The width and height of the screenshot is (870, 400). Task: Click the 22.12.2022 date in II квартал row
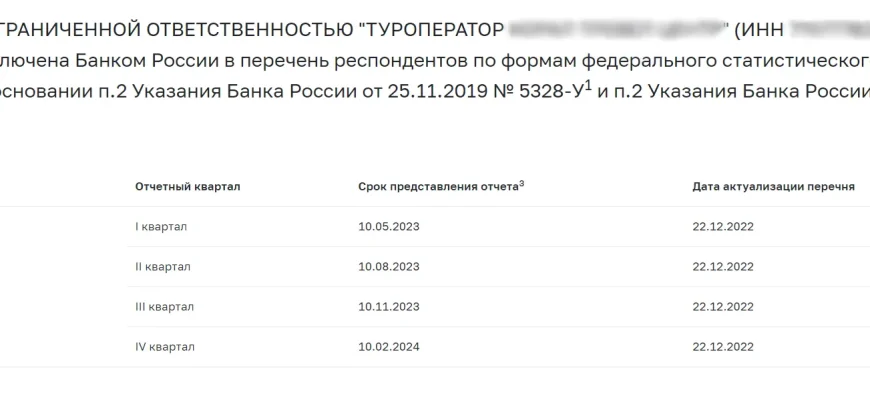[722, 267]
